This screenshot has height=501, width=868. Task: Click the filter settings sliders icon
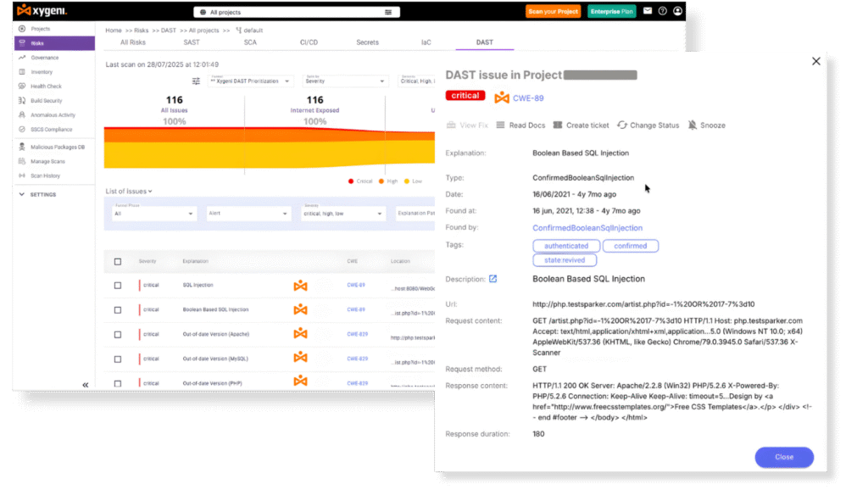coord(196,81)
